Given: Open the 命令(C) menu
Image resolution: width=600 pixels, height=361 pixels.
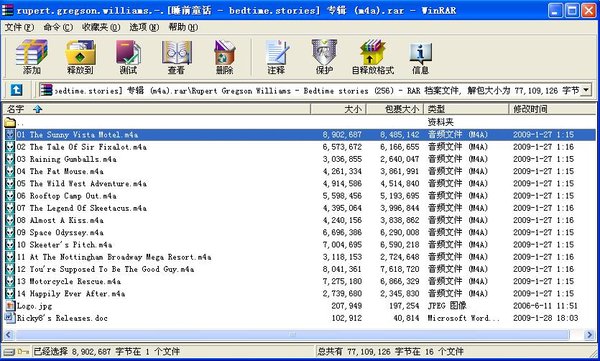Looking at the screenshot, I should [x=58, y=27].
